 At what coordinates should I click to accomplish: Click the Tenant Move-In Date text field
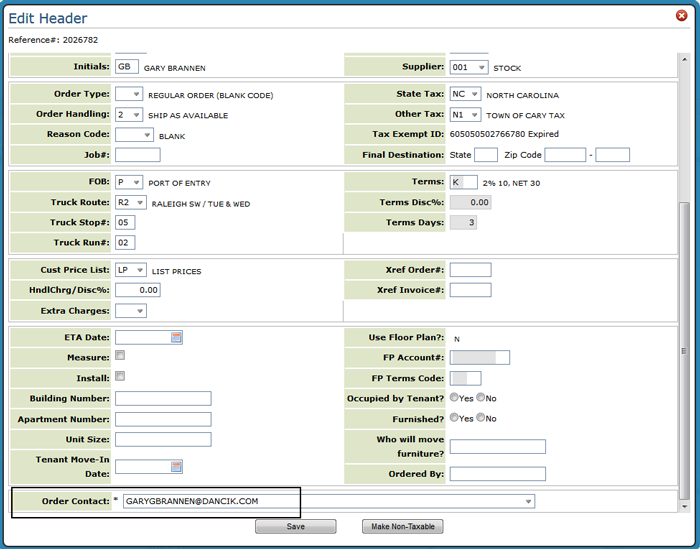143,467
